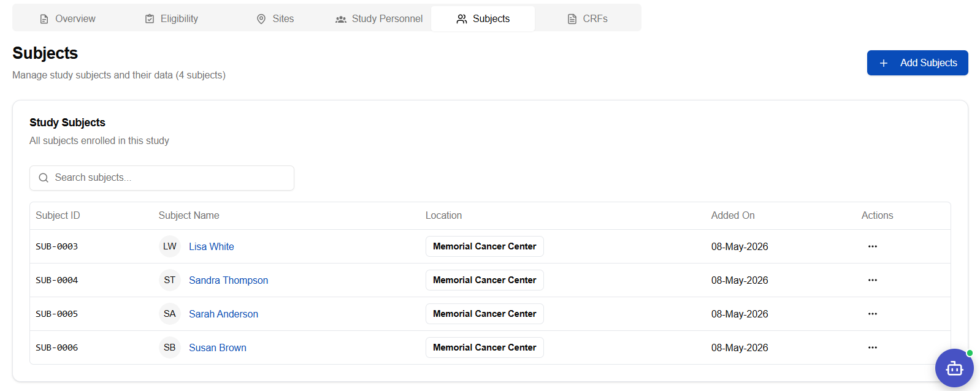Click the magnifier icon in search box
Viewport: 980px width, 391px height.
coord(44,178)
